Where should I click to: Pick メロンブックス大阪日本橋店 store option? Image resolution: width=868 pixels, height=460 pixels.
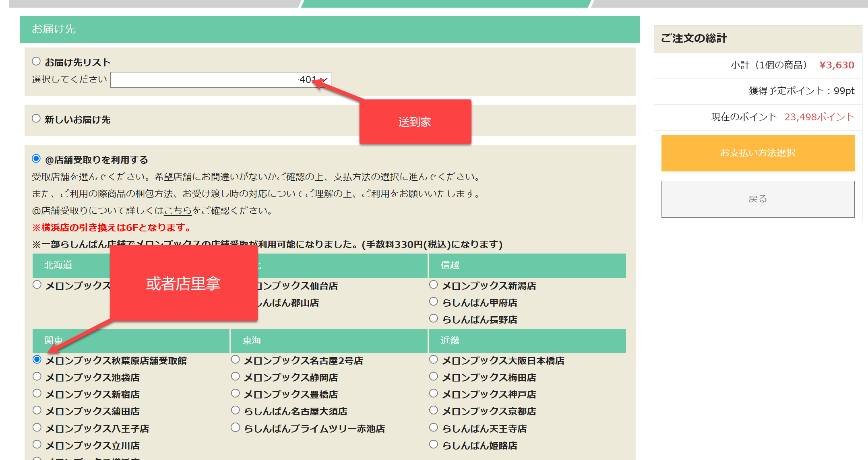[x=434, y=360]
